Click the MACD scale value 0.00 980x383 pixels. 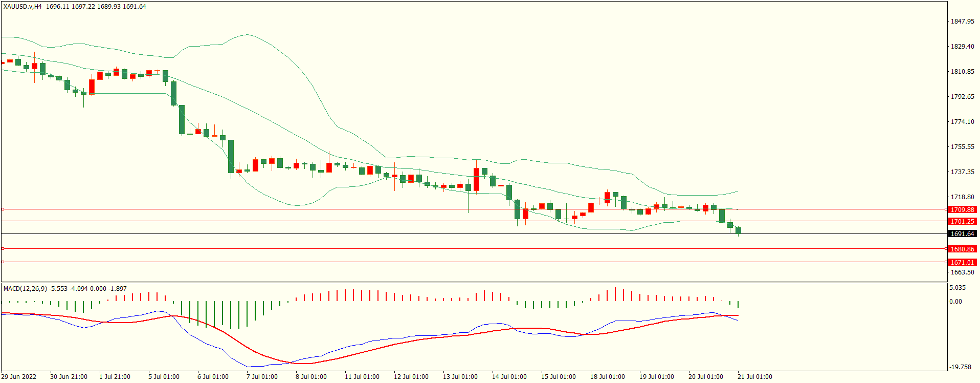(955, 302)
